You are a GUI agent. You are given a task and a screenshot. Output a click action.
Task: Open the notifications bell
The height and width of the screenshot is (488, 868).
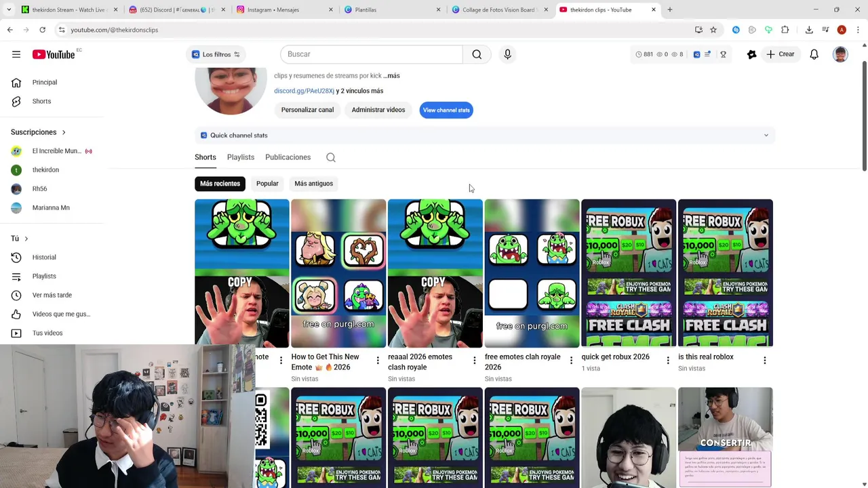(814, 54)
